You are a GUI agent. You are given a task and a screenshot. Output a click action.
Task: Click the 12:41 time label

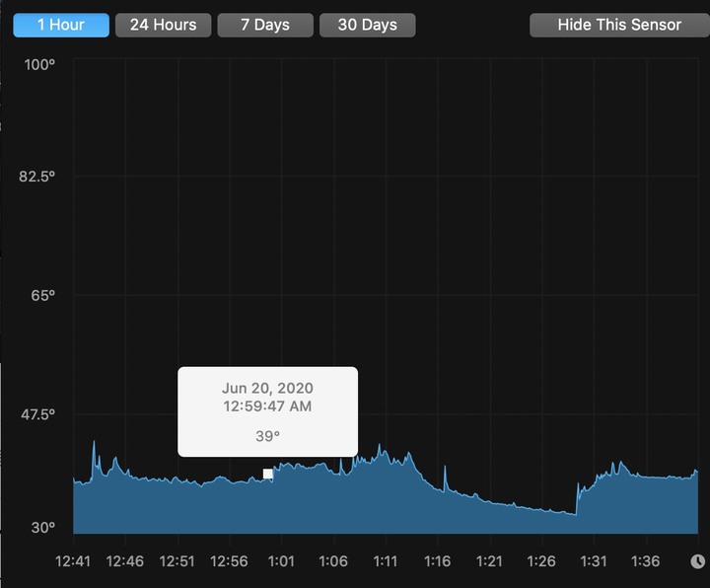(73, 561)
